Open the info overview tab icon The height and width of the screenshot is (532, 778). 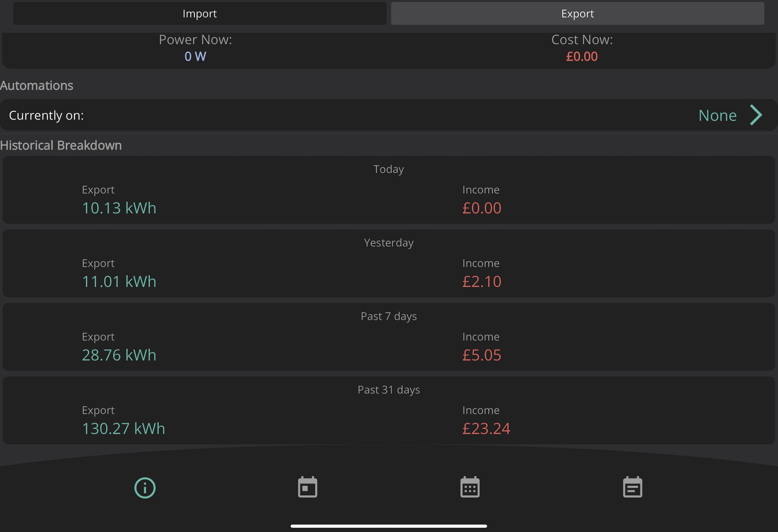coord(145,488)
